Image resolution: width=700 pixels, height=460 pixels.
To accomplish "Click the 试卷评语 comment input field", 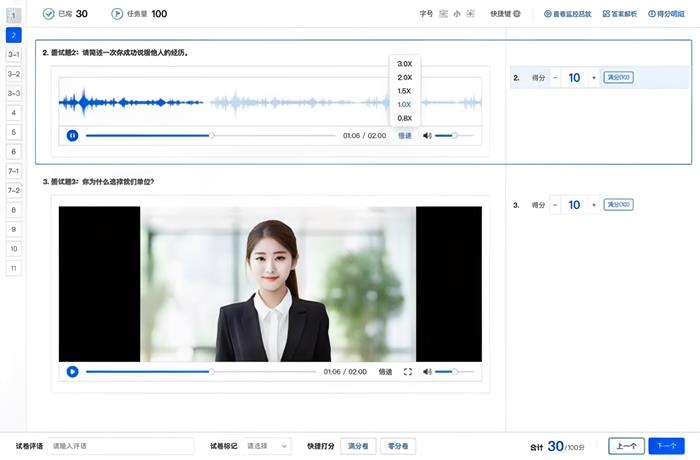I will pos(107,446).
